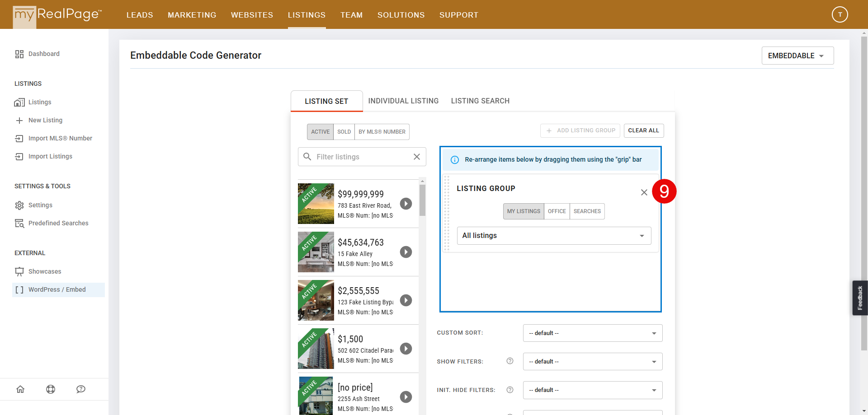The height and width of the screenshot is (415, 868).
Task: Switch to By MLS® Number filter
Action: pos(382,132)
